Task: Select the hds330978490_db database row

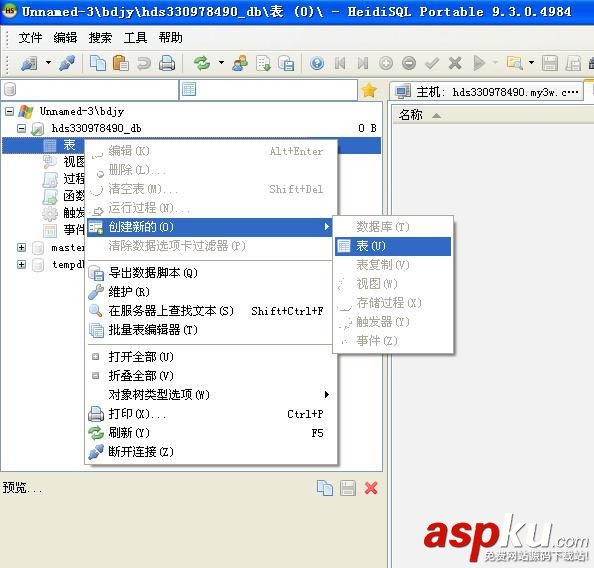Action: pos(96,128)
